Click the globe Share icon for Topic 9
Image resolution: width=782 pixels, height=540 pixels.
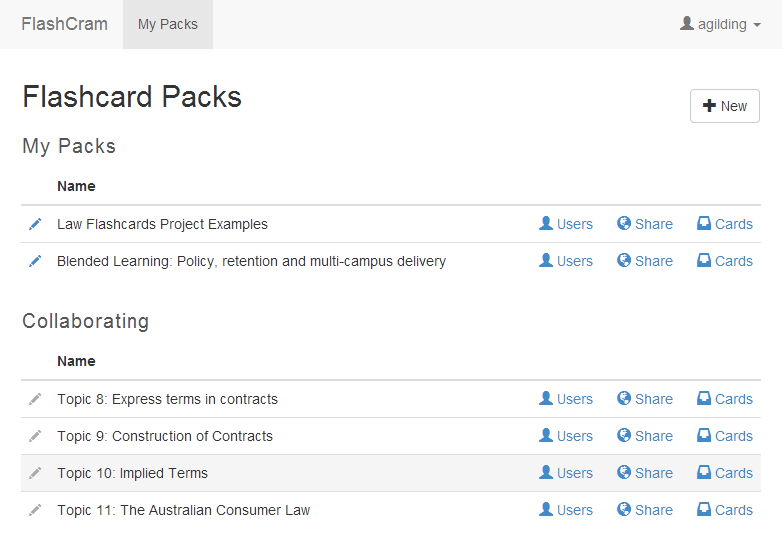[x=624, y=436]
